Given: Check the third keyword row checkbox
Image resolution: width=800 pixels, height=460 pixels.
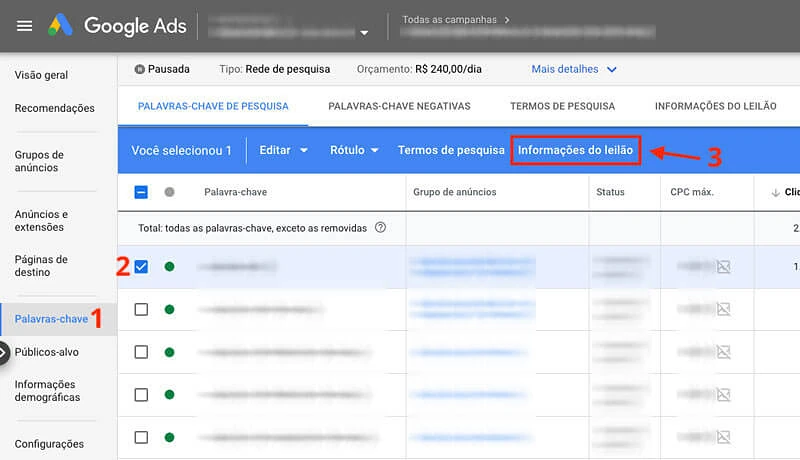Looking at the screenshot, I should click(141, 352).
